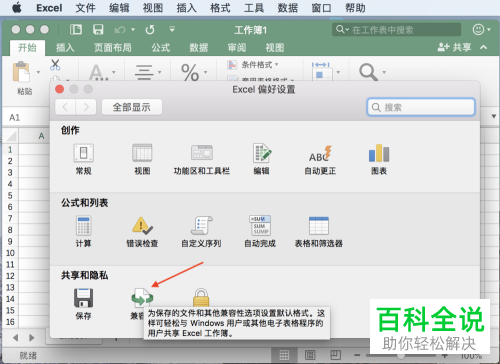Open 保存 (Save) preferences
500x364 pixels.
coord(83,303)
